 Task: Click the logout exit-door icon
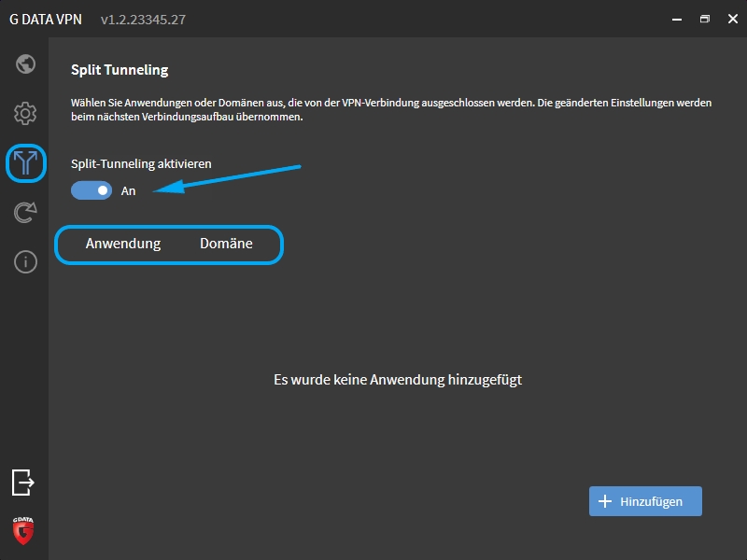coord(22,483)
